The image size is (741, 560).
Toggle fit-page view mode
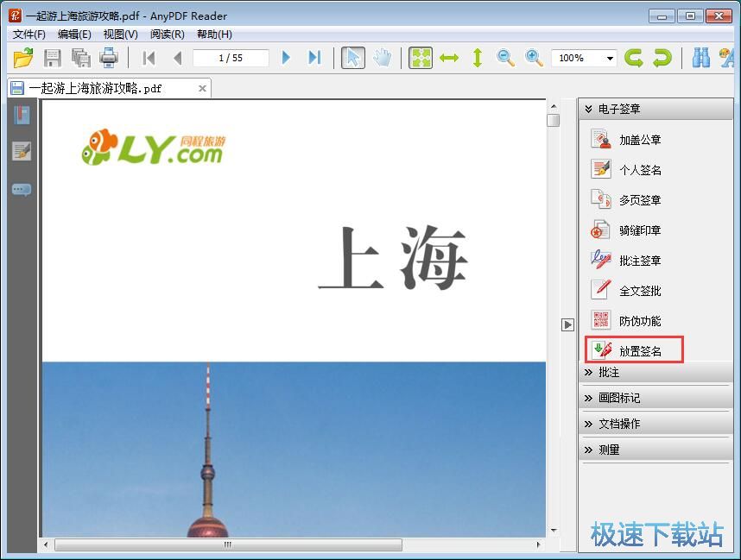420,58
